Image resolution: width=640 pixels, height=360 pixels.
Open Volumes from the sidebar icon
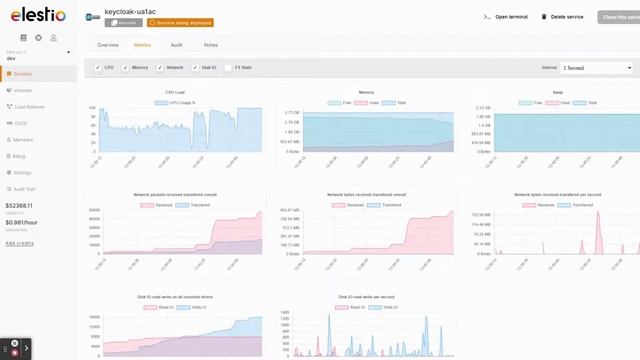pos(9,90)
